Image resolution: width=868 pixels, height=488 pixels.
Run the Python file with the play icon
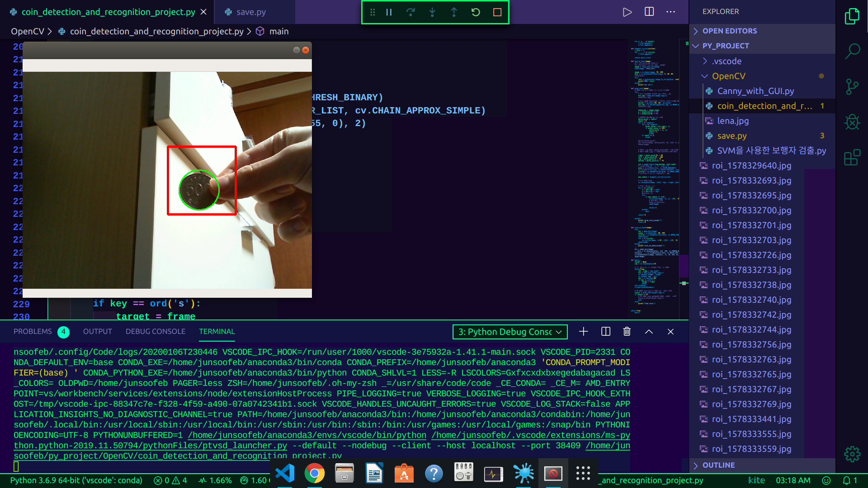click(627, 12)
